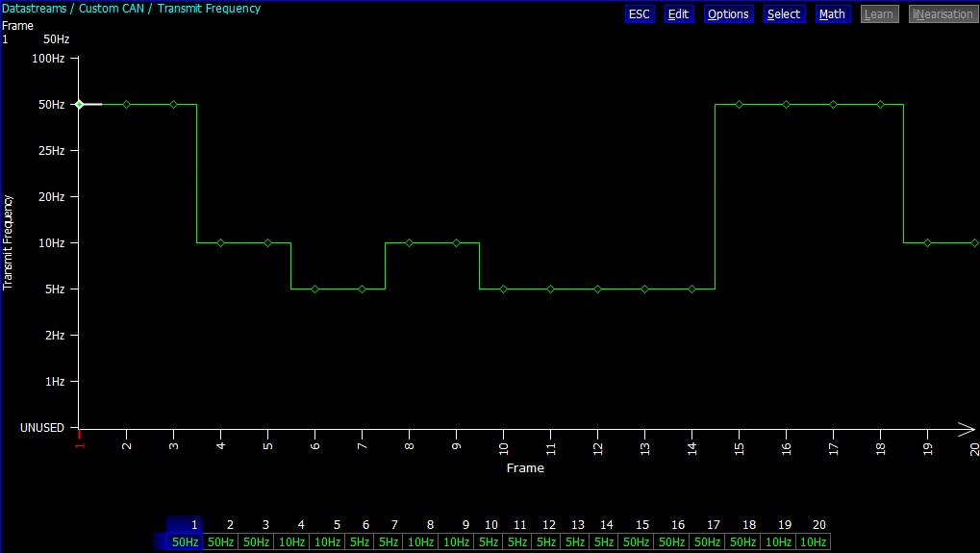This screenshot has height=553, width=980.
Task: Open the Edit menu
Action: coord(678,14)
